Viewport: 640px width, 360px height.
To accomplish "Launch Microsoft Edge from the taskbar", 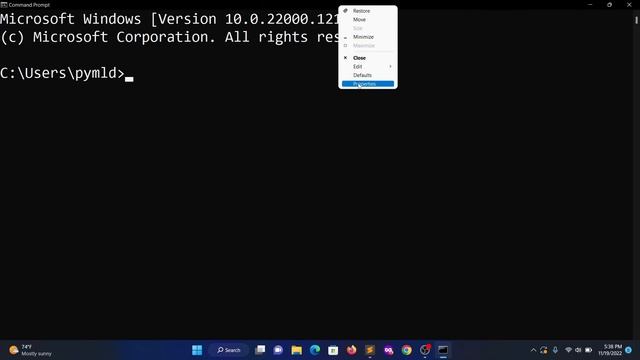I will [x=315, y=350].
